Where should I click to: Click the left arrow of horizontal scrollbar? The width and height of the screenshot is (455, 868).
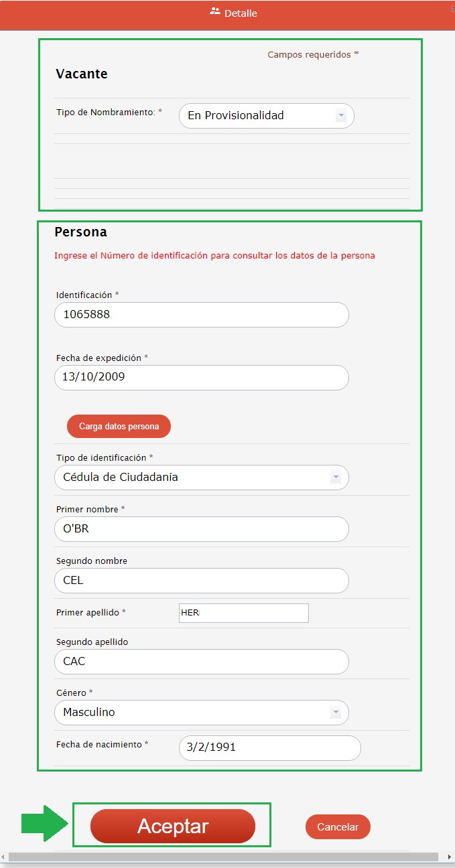4,857
